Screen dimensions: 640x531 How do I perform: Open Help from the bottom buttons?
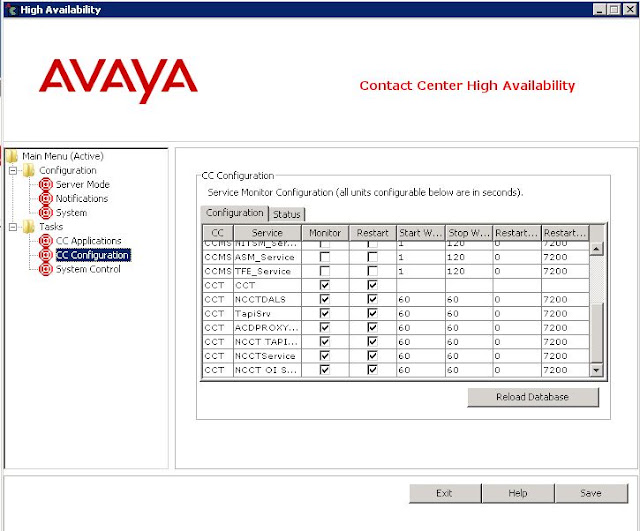click(x=518, y=493)
